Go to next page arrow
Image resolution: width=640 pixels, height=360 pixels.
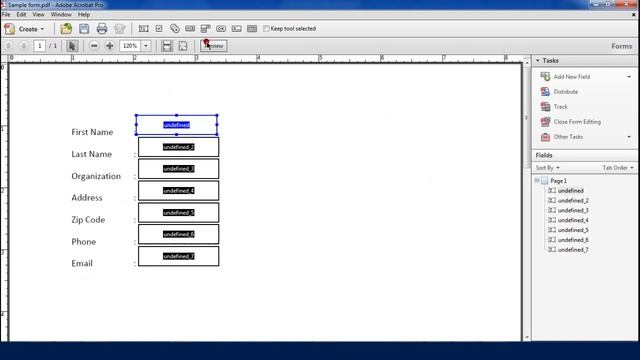click(x=24, y=46)
